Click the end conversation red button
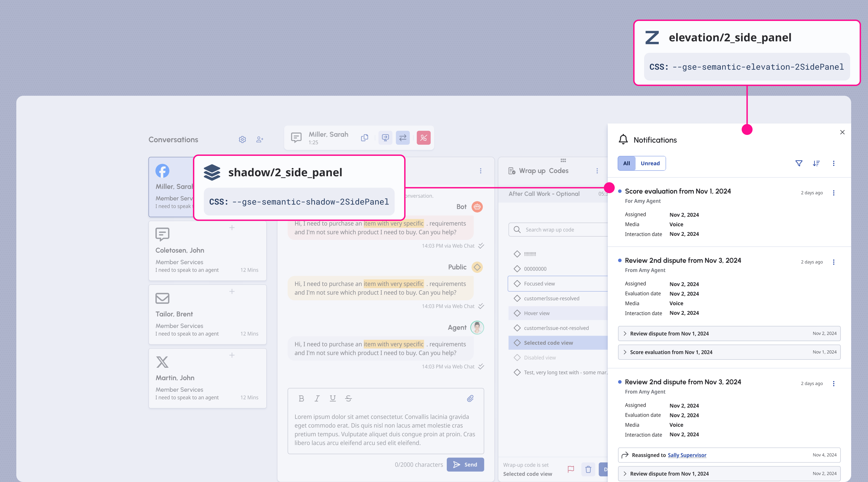This screenshot has height=482, width=868. 424,138
